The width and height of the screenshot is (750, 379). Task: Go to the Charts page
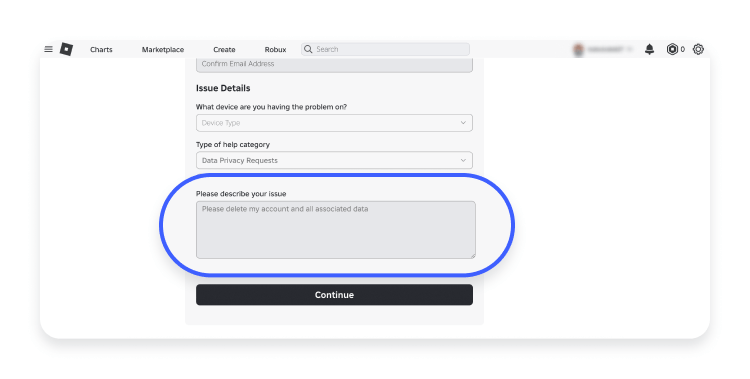coord(101,50)
